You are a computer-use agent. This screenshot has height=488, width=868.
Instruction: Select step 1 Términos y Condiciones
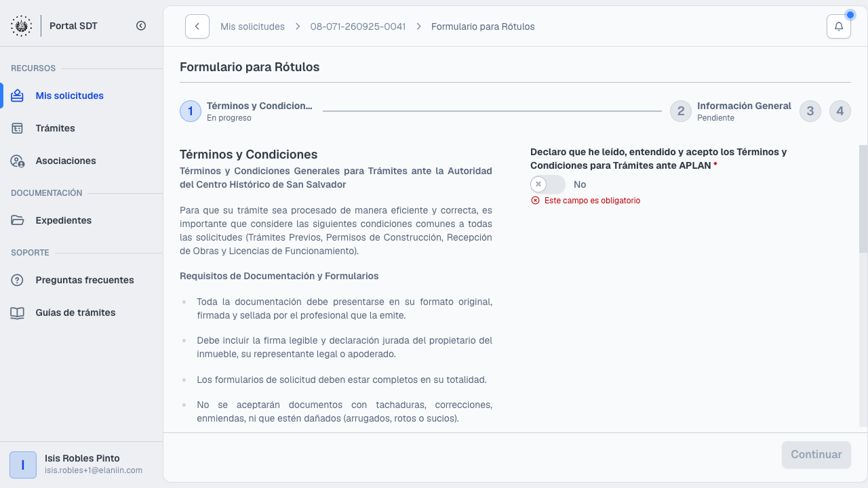click(x=248, y=111)
